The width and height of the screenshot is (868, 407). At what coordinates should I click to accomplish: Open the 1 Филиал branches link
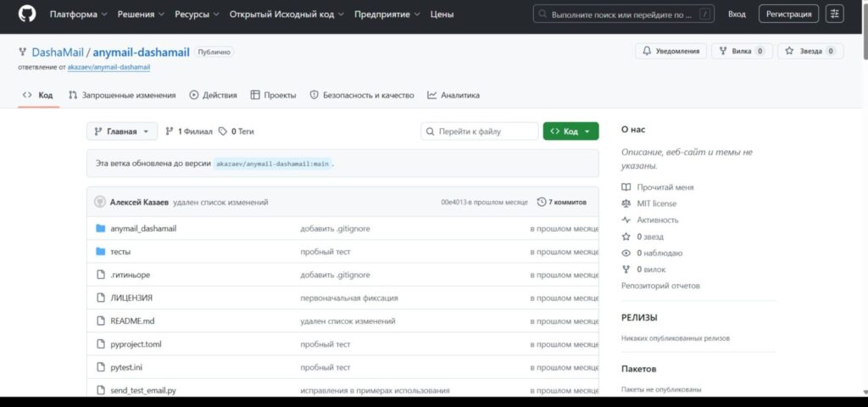[189, 131]
